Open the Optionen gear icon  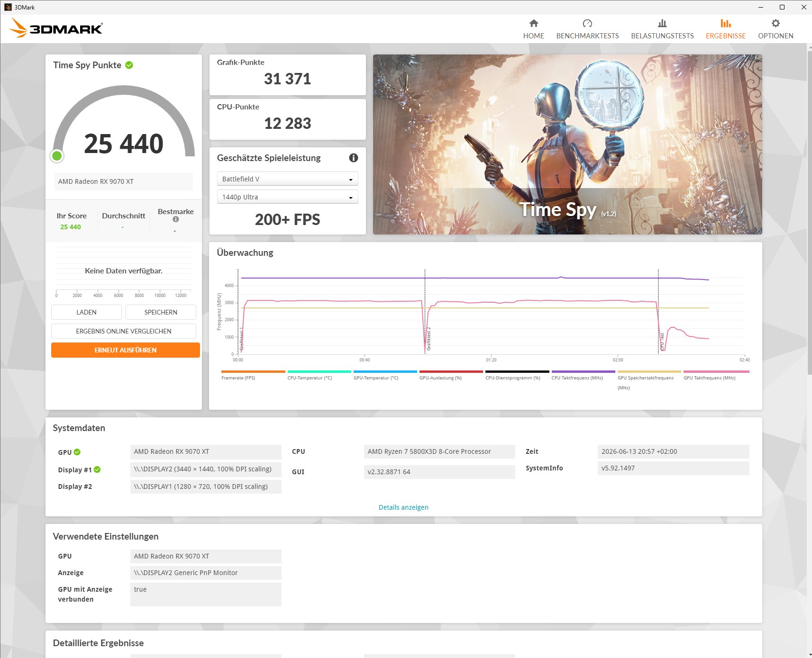[x=776, y=23]
